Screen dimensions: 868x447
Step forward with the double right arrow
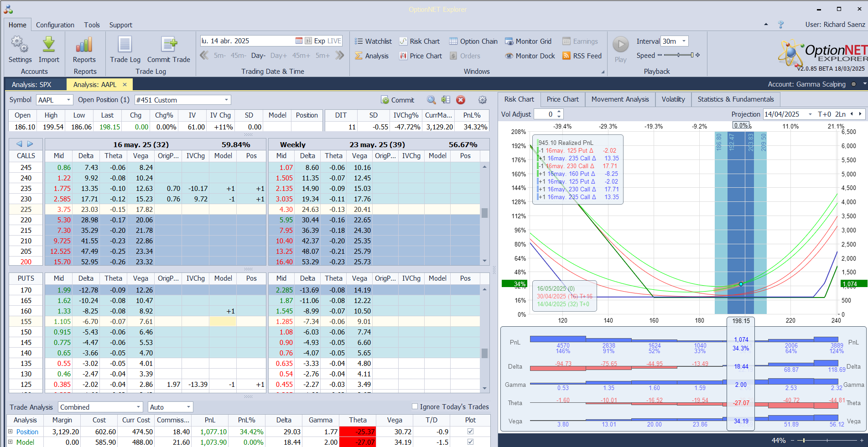pos(339,55)
